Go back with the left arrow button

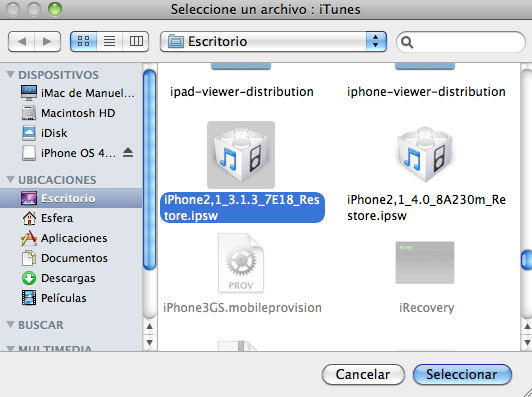point(21,41)
